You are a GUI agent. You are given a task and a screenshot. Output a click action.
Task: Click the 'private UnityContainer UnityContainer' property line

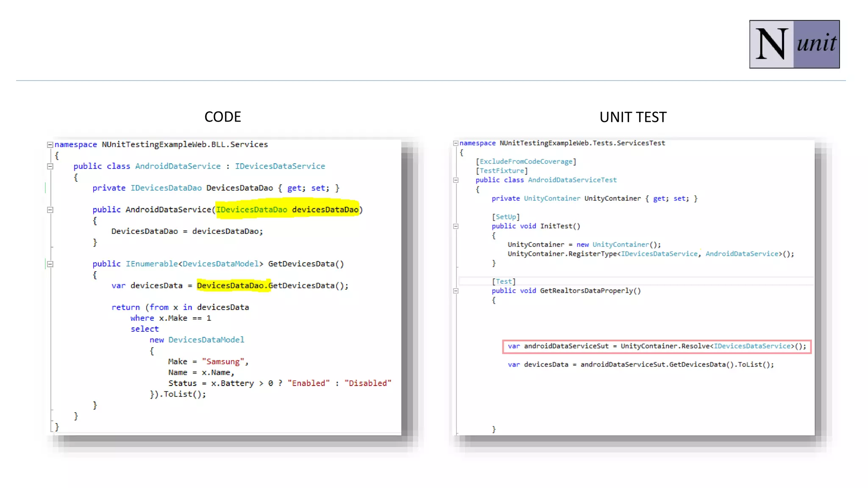click(x=595, y=198)
